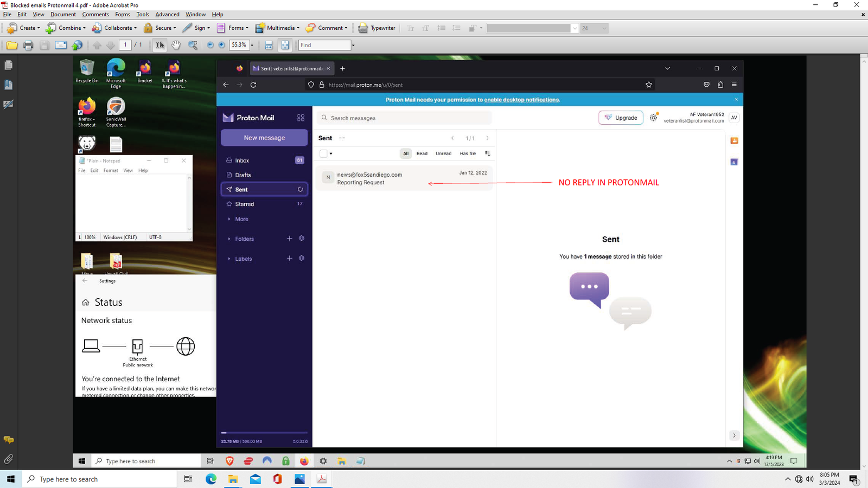
Task: Open the Document menu in the menu bar
Action: pyautogui.click(x=63, y=15)
